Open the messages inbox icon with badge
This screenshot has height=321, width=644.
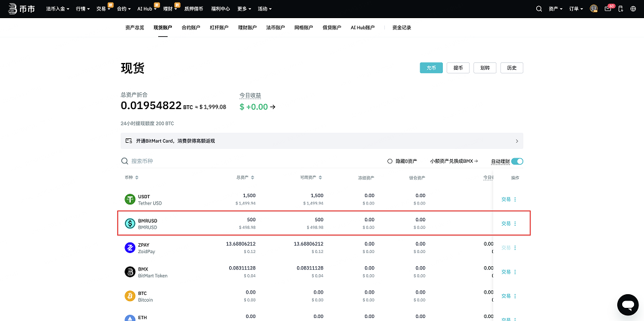pyautogui.click(x=608, y=9)
